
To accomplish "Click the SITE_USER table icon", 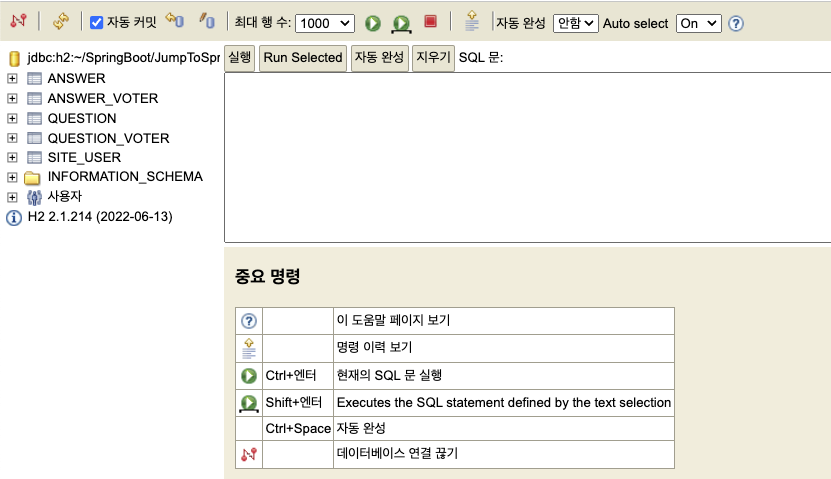I will click(x=34, y=158).
